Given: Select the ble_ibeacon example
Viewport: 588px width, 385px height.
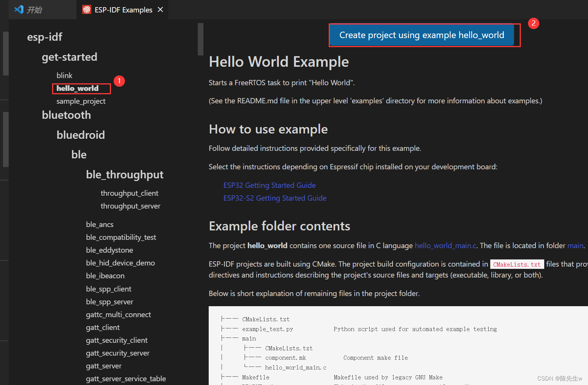Looking at the screenshot, I should coord(105,276).
